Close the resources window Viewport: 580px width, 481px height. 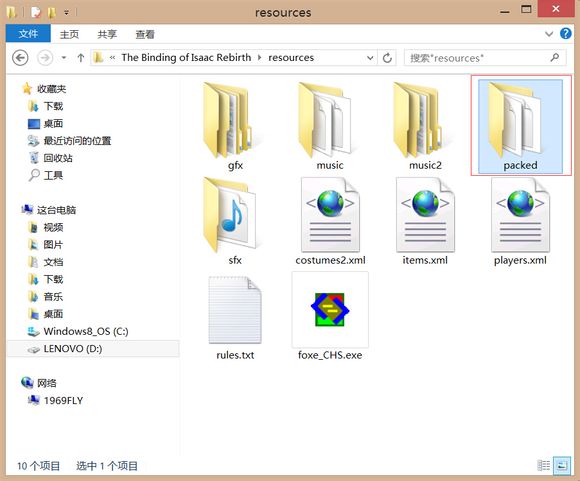(556, 9)
